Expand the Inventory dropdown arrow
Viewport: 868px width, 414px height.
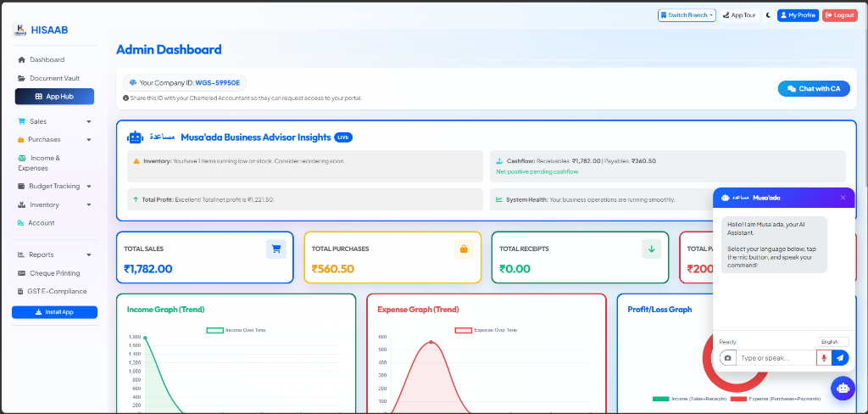coord(88,205)
